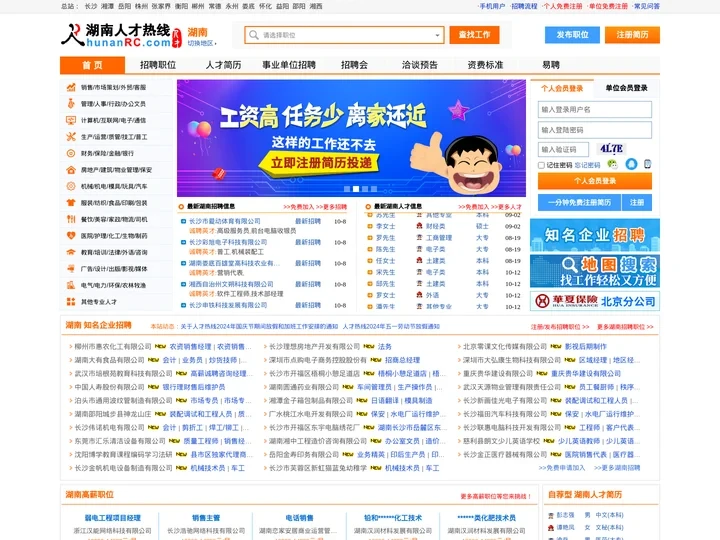Click the 医院/护理/化工/生物/制药 heart icon

[71, 236]
